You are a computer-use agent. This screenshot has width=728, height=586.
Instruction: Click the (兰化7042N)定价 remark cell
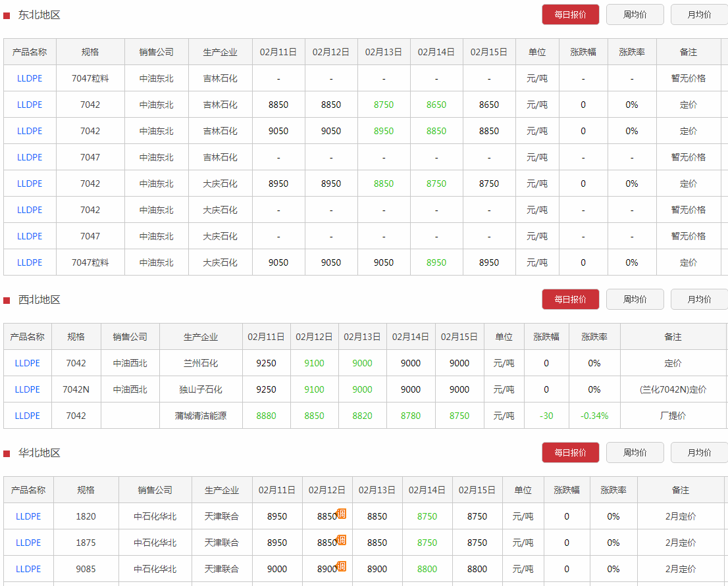(x=673, y=390)
